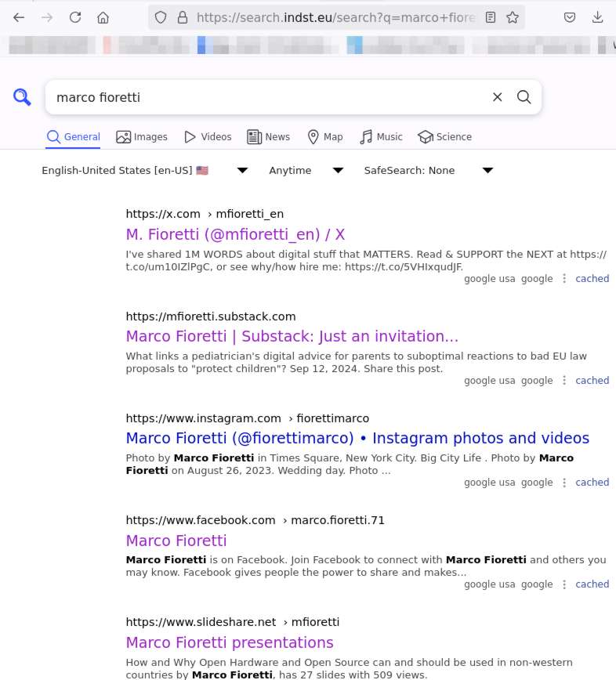Screen dimensions: 616x680
Task: Click 'google' engine label on Instagram result
Action: point(537,483)
